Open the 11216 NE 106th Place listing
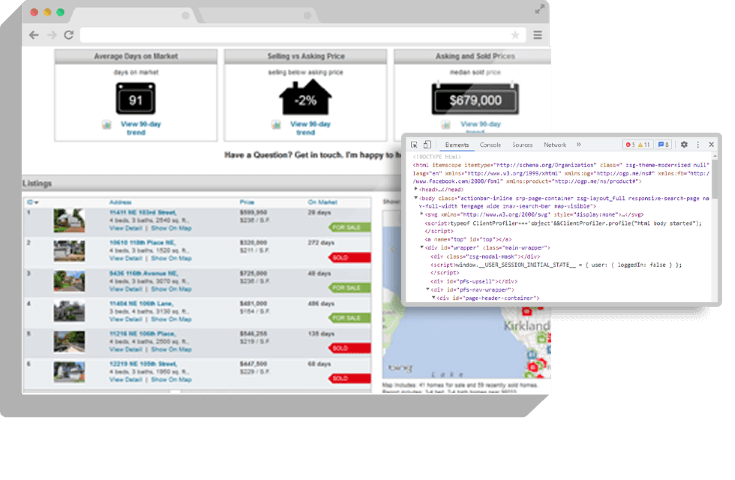Viewport: 735px width, 480px height. 142,333
